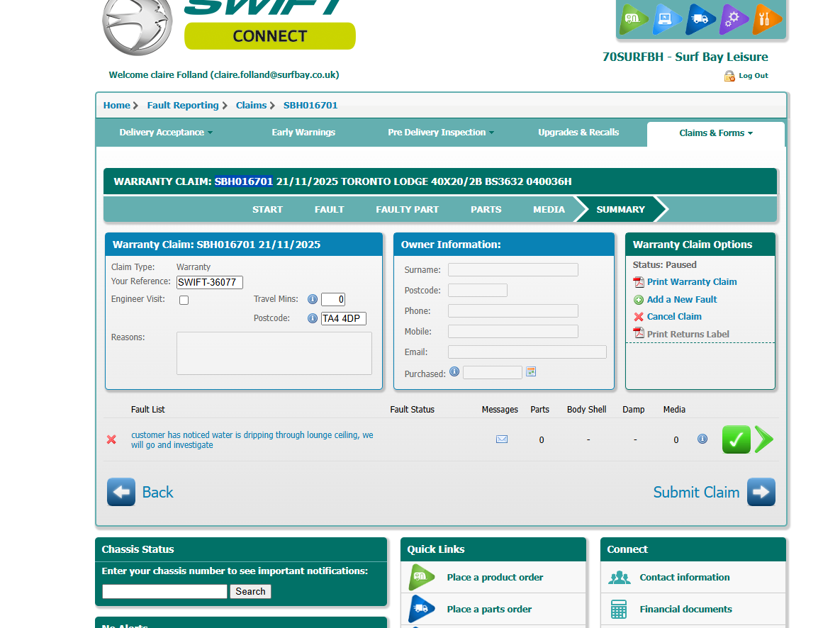Screen dimensions: 840x628
Task: Go to the MEDIA step
Action: 549,210
